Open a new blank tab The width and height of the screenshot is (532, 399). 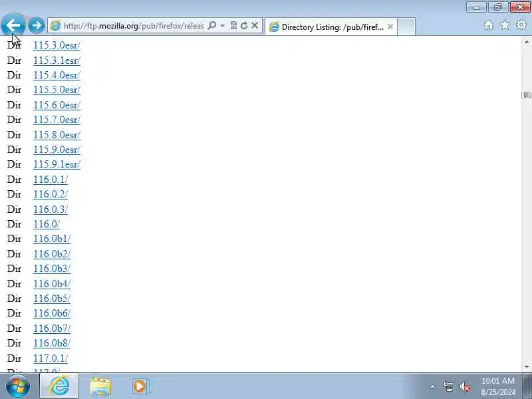click(x=406, y=27)
